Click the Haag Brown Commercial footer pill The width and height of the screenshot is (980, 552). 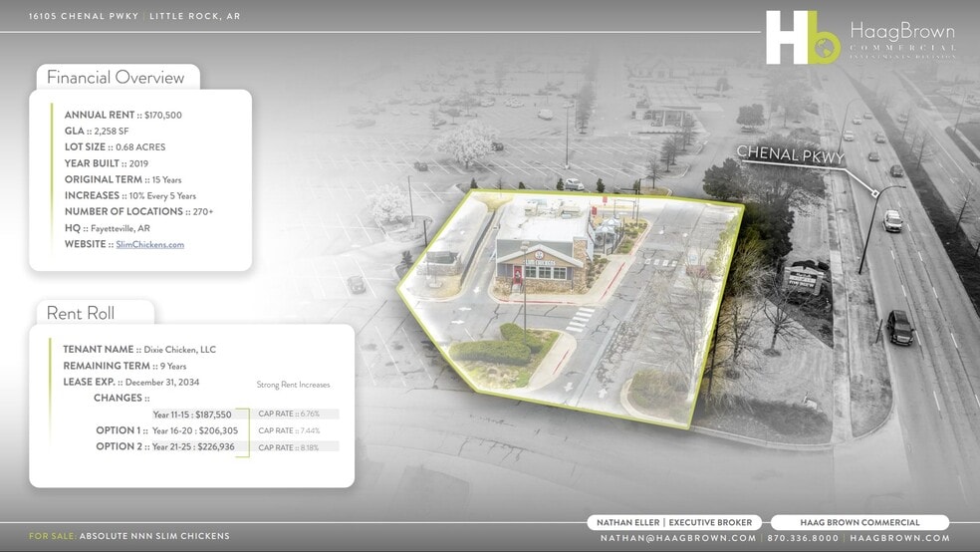point(859,522)
